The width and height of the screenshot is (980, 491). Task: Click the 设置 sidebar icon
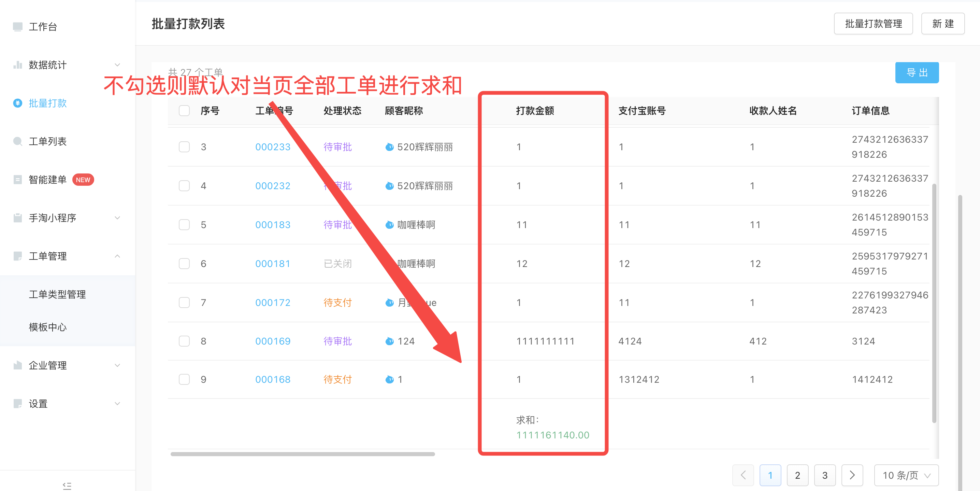coord(17,404)
